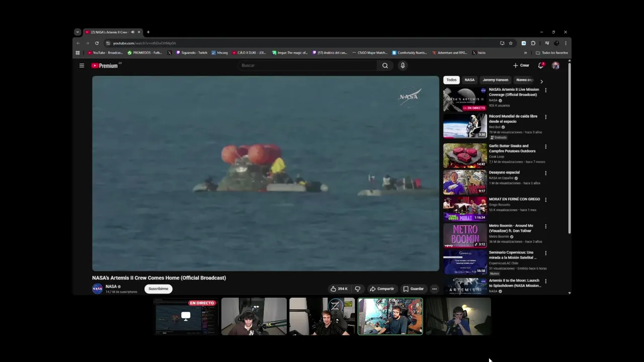Open options for Récord Mundial de caída libre
This screenshot has height=362, width=644.
point(545,117)
